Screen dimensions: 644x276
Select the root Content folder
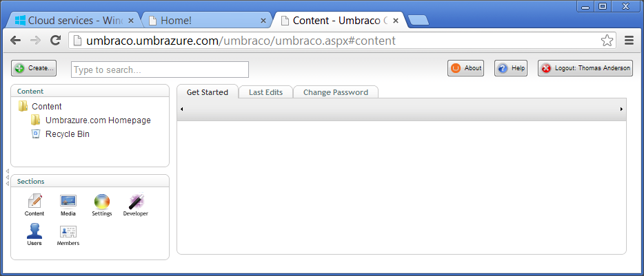coord(46,107)
